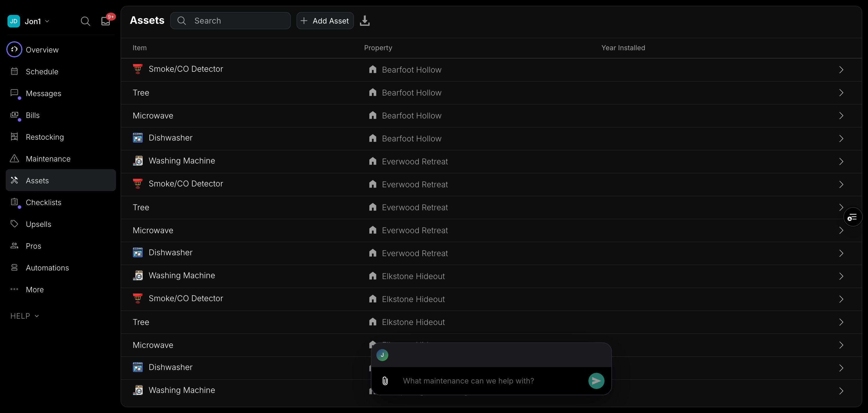
Task: Open details chevron for Bearfoot Hollow Dishwasher
Action: tap(841, 138)
